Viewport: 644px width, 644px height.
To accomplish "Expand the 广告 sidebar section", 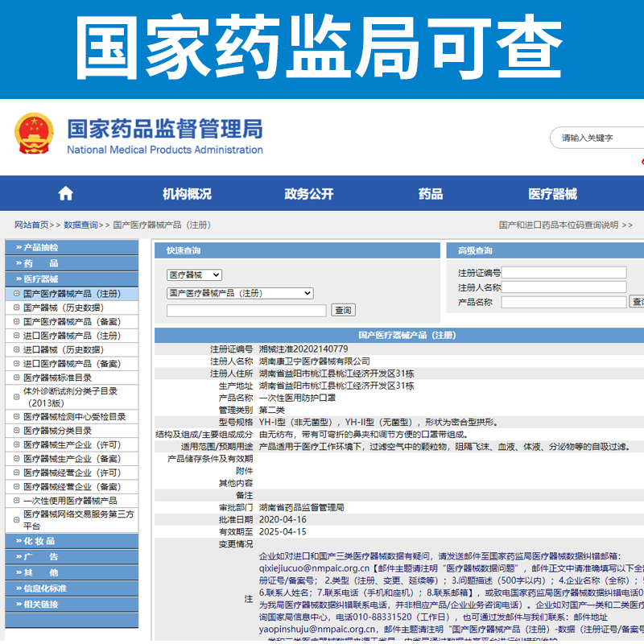I will (x=72, y=557).
